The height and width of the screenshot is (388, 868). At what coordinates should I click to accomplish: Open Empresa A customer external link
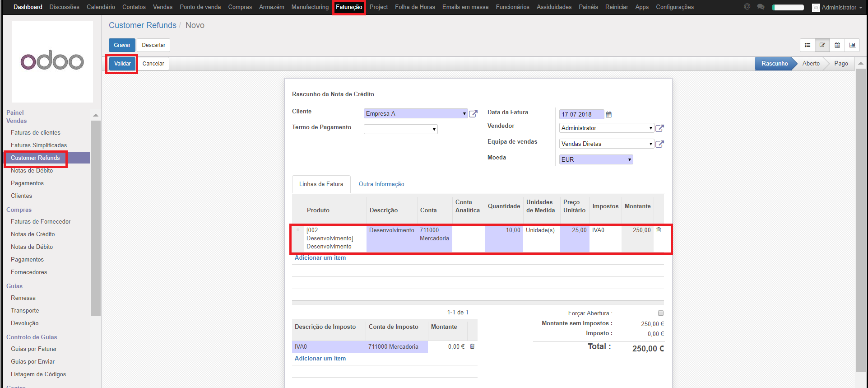click(473, 114)
